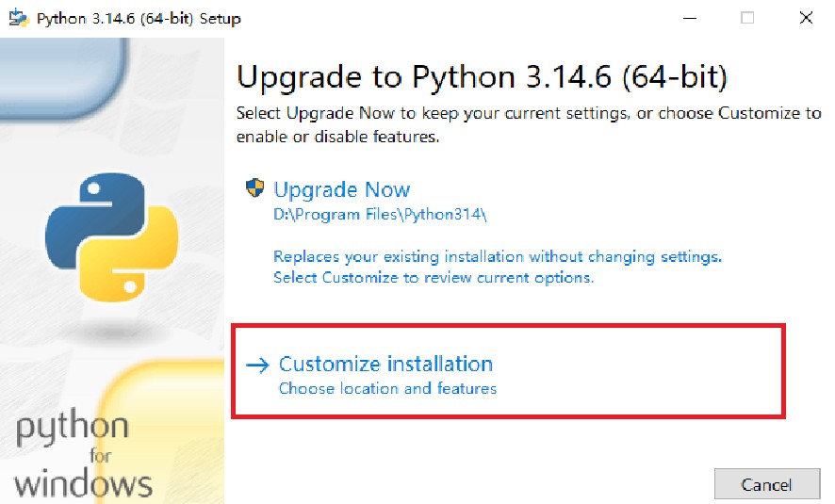Click the greyed-out maximize window button

click(x=747, y=18)
